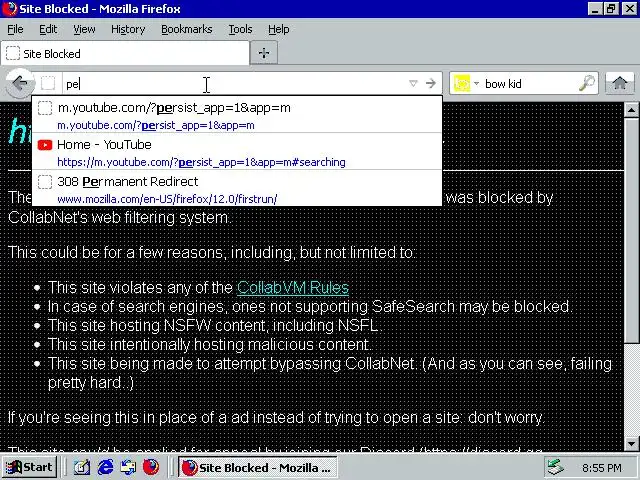640x480 pixels.
Task: Restore down the Firefox window
Action: 611,9
